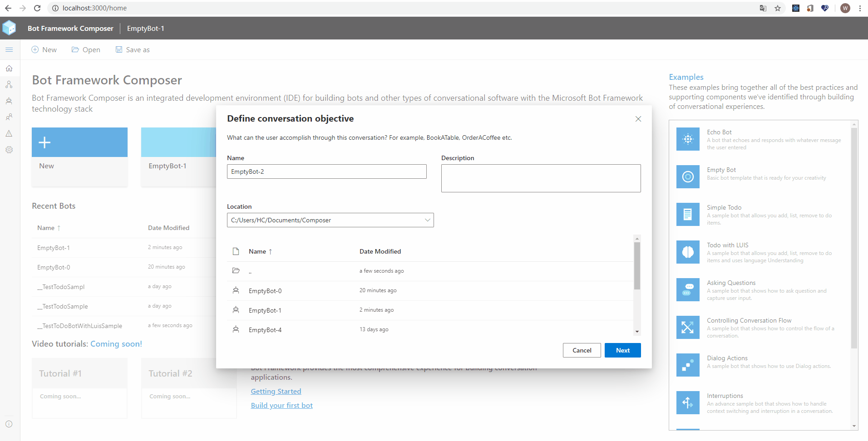Click dialog list scrollbar down arrow

pyautogui.click(x=637, y=332)
